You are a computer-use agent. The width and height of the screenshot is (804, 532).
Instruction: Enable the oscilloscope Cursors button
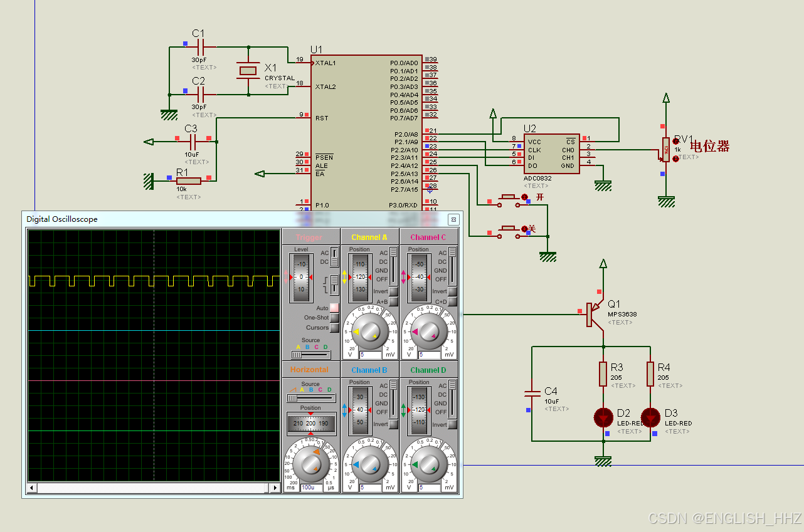click(334, 328)
